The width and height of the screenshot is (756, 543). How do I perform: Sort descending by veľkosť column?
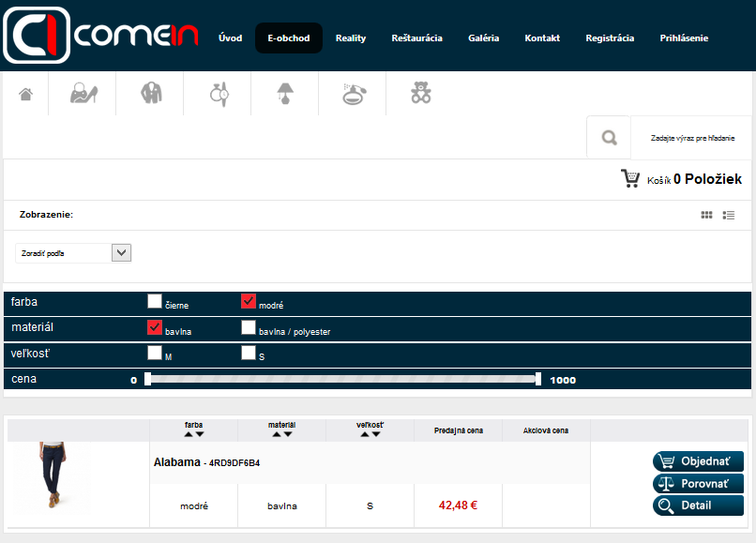coord(376,434)
